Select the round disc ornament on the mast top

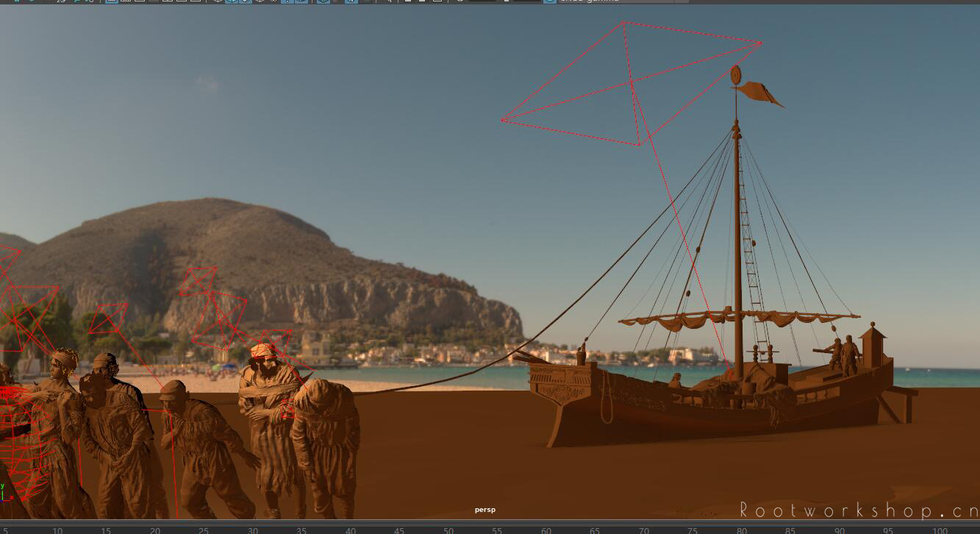click(x=735, y=74)
